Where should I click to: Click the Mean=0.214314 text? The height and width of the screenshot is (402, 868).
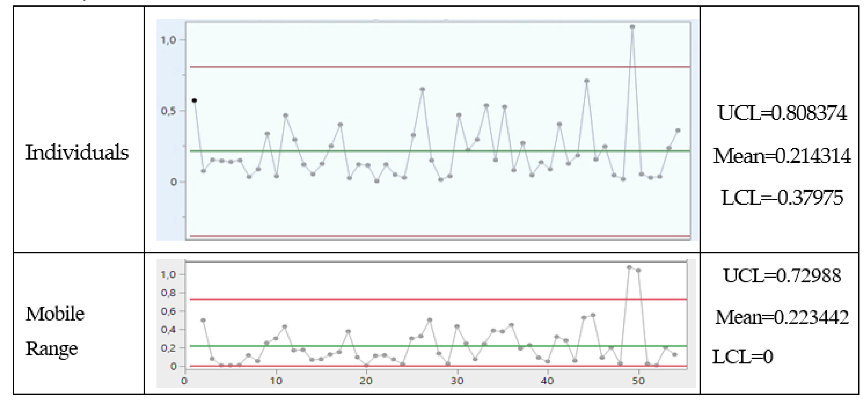coord(782,156)
